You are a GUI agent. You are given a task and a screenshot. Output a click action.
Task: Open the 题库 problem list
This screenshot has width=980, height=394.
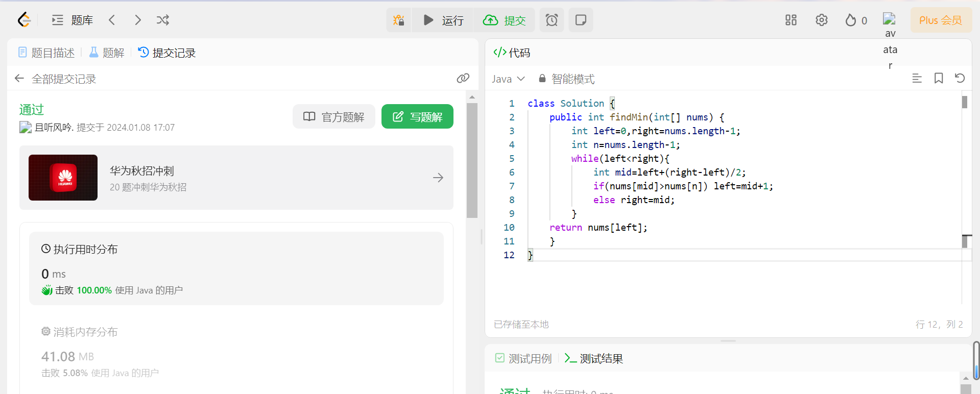click(72, 20)
